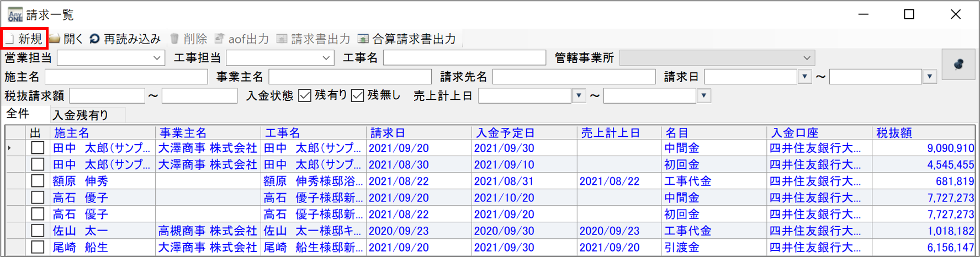This screenshot has height=257, width=980.
Task: Open the 請求日 start date picker arrow
Action: point(804,77)
